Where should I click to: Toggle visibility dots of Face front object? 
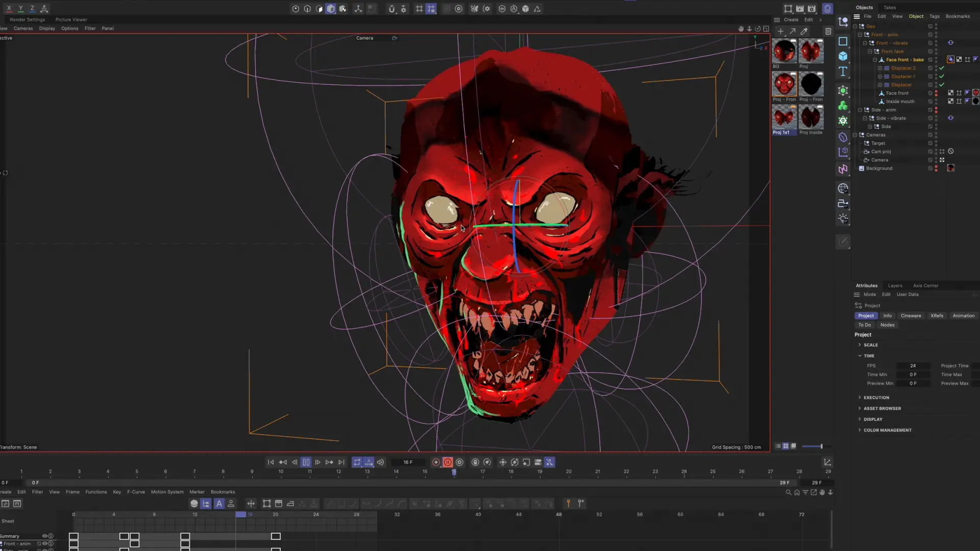click(936, 93)
